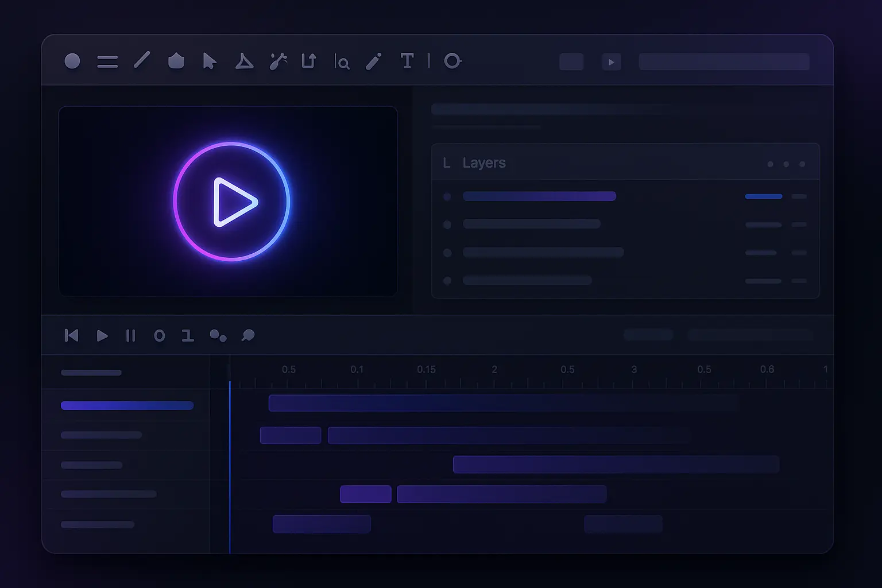Collapse the Layers panel via L icon
This screenshot has height=588, width=882.
click(x=446, y=164)
